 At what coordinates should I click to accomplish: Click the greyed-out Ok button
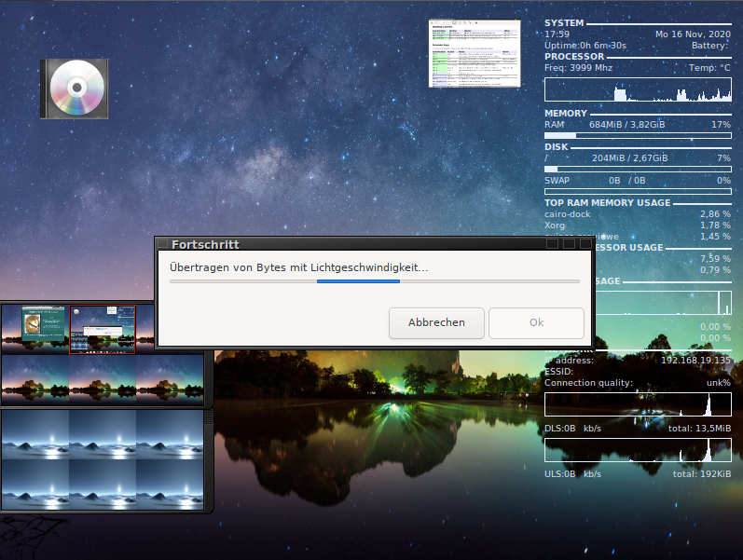pyautogui.click(x=536, y=322)
